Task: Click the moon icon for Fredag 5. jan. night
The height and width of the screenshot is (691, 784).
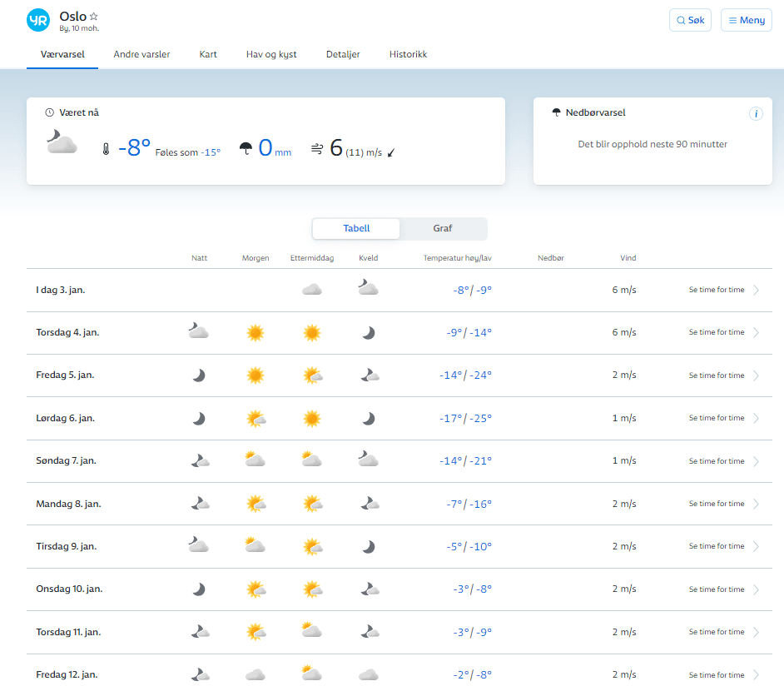Action: [199, 375]
